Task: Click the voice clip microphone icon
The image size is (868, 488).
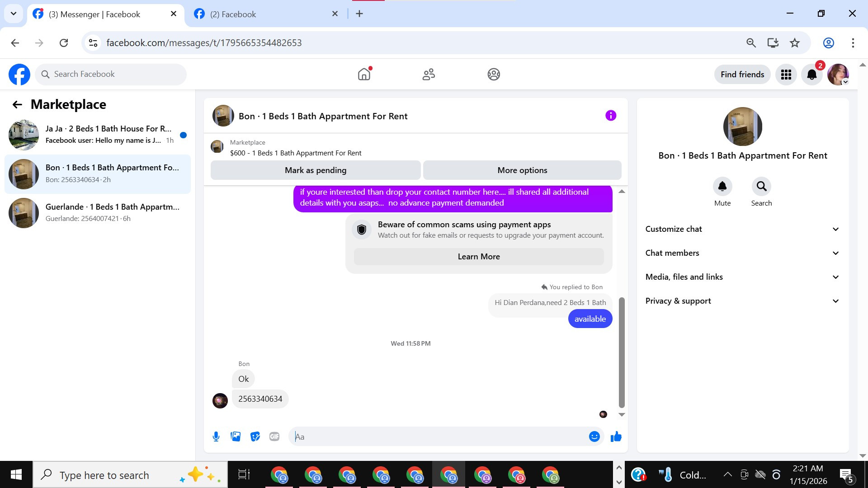Action: [x=216, y=436]
